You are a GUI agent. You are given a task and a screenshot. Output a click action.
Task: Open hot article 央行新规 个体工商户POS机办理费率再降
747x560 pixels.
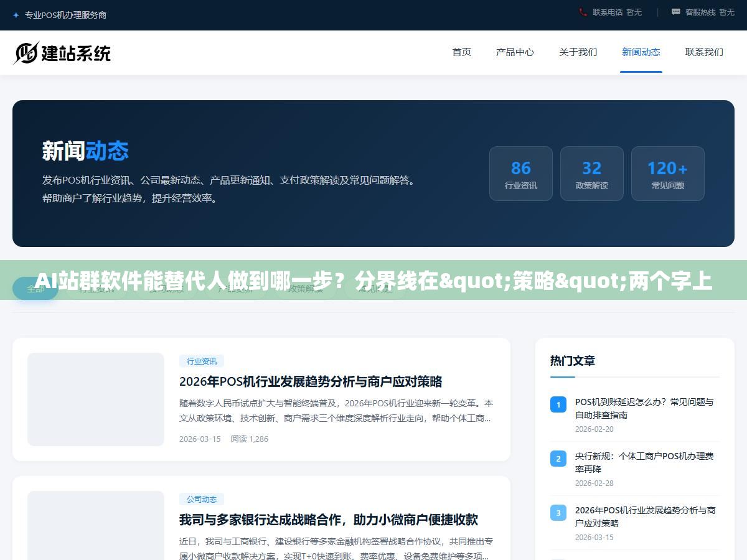click(x=644, y=462)
